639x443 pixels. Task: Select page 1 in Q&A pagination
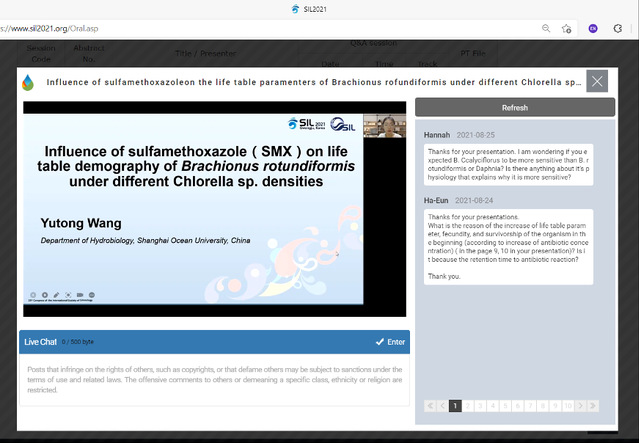point(455,406)
